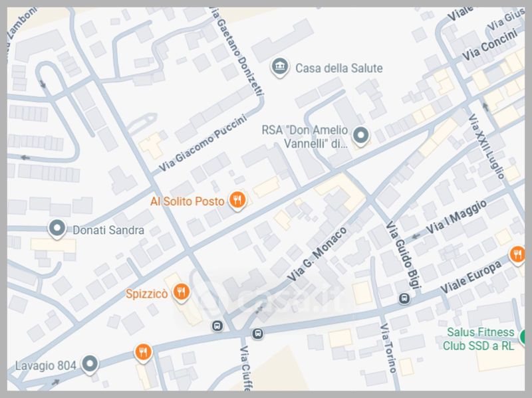The width and height of the screenshot is (532, 398).
Task: Select the Via XXII Luglio street label
Action: click(486, 146)
